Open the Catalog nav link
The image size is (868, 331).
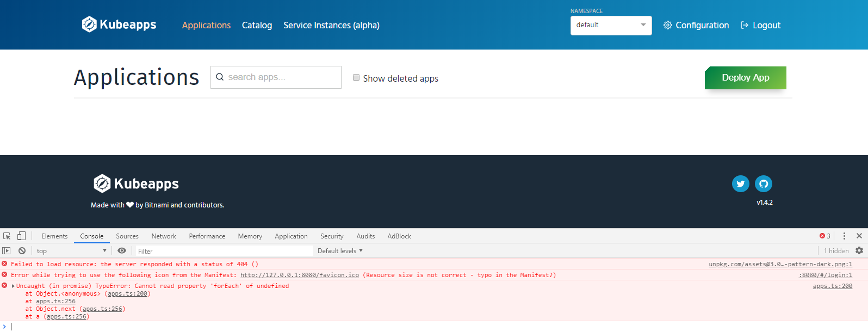(x=257, y=25)
